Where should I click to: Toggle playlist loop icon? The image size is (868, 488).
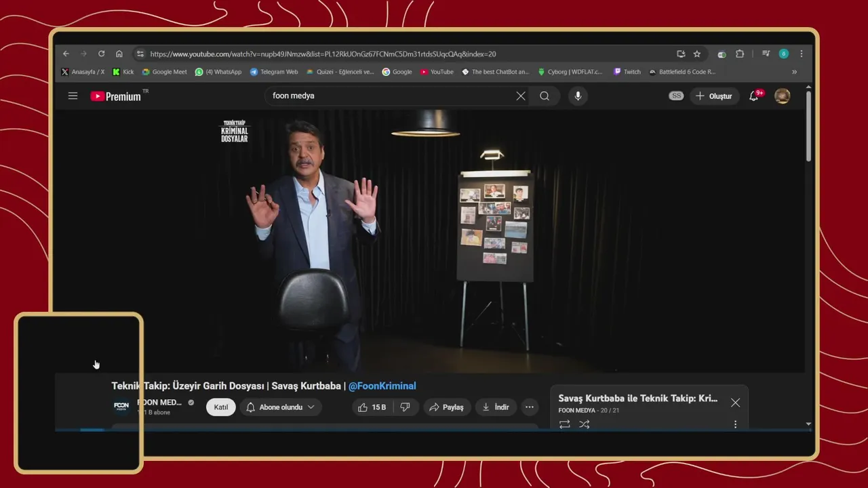coord(564,424)
